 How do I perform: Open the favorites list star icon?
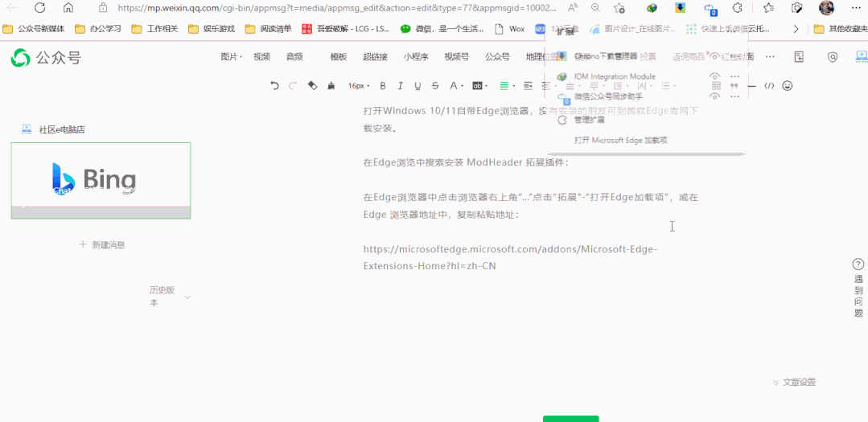coord(767,8)
